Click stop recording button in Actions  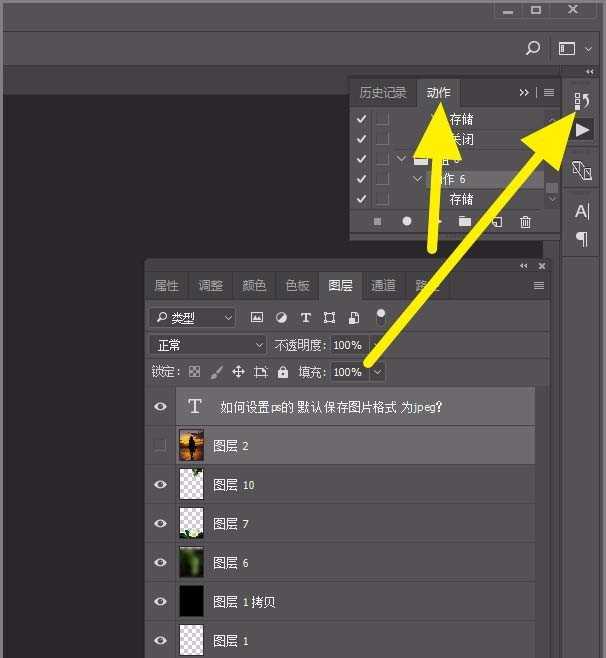click(x=377, y=222)
